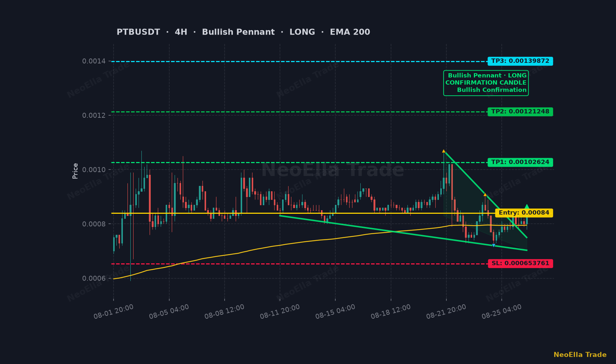616x364 pixels.
Task: Click the orange triangle marker at pennant peak
Action: click(444, 151)
